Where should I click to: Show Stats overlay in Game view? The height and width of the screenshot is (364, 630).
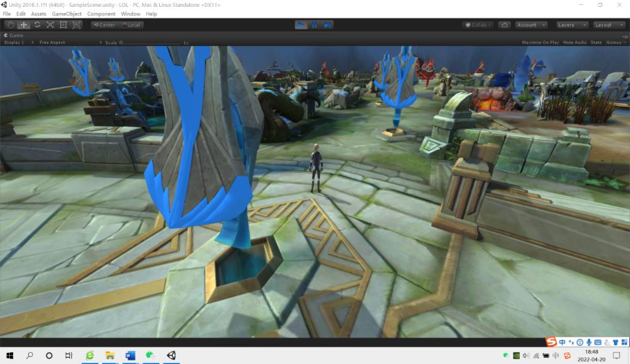[x=596, y=42]
